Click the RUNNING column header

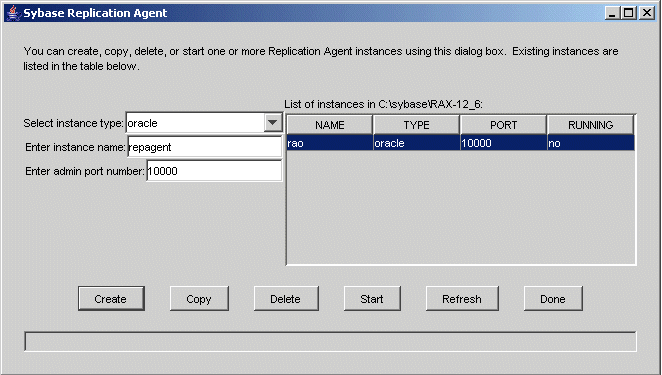click(590, 125)
